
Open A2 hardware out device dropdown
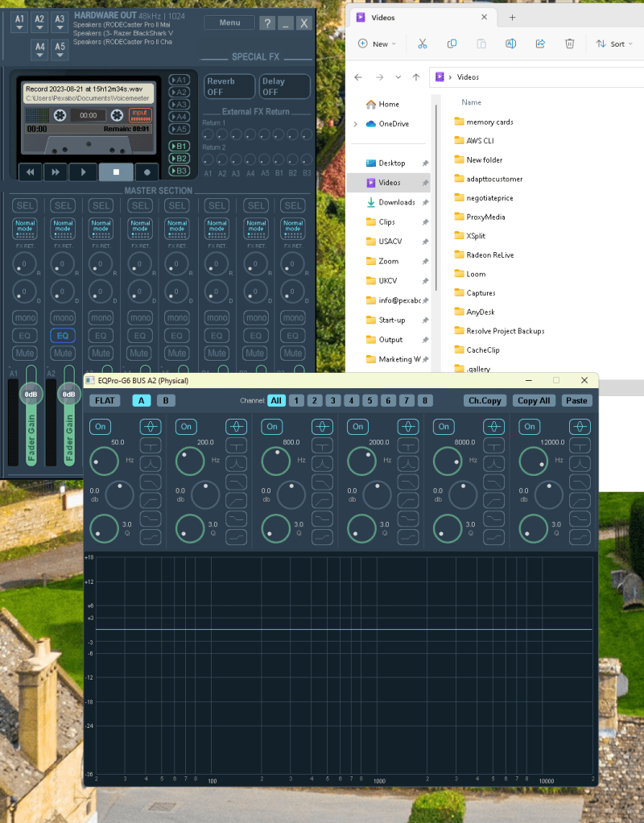click(39, 22)
